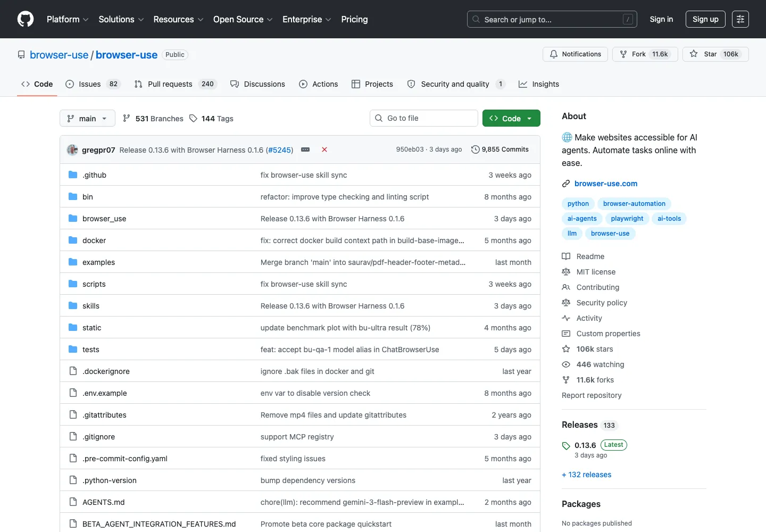
Task: Click the ai-tools topic tag
Action: [x=669, y=219]
